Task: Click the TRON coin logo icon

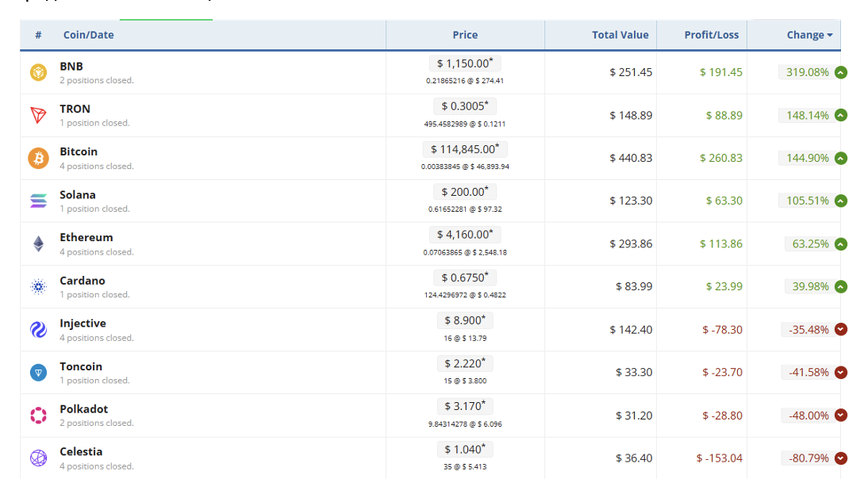Action: tap(38, 116)
